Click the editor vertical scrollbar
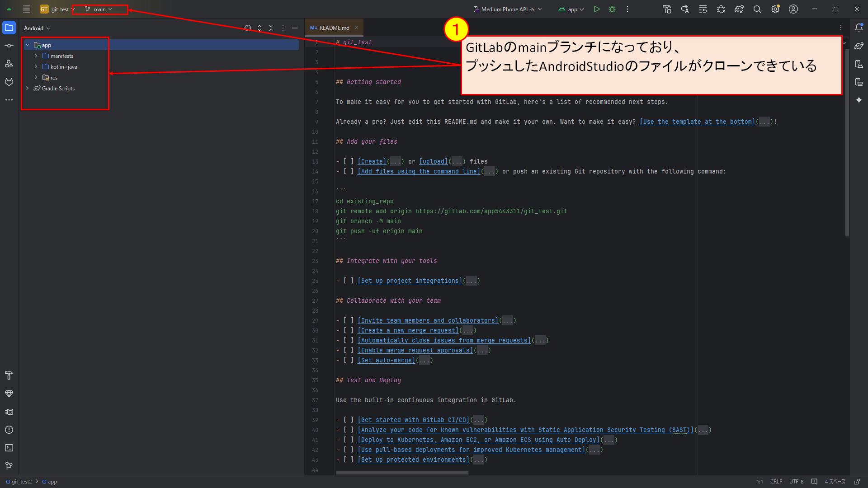Screen dimensions: 868x488 [x=847, y=142]
